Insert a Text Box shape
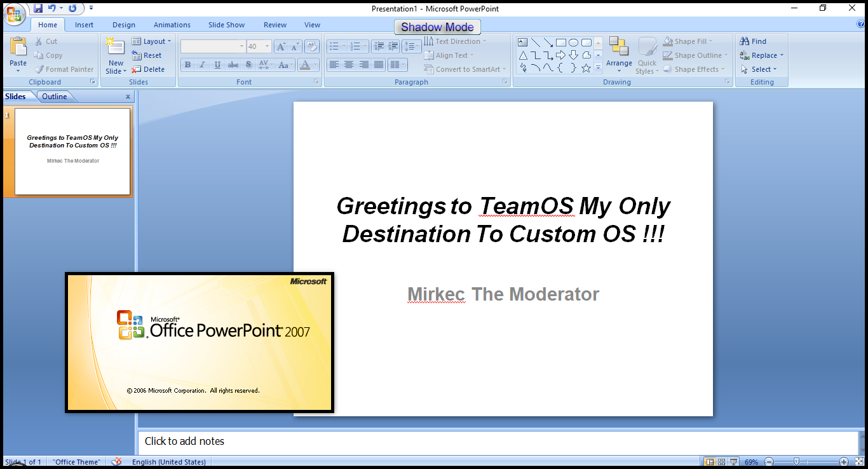 (x=523, y=43)
